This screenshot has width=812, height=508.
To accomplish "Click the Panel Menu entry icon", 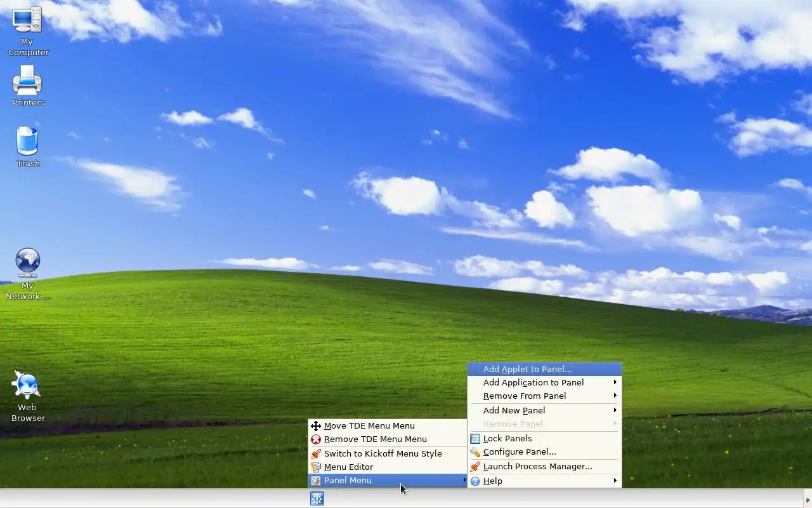I will [316, 481].
